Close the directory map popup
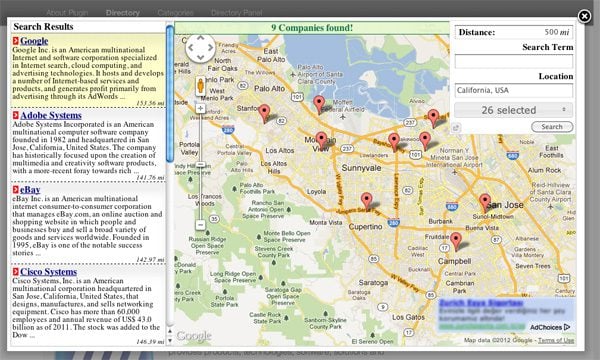The width and height of the screenshot is (600, 360). click(x=584, y=16)
